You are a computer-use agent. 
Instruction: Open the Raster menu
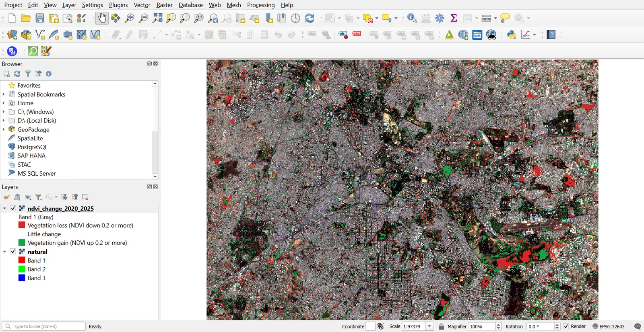click(164, 5)
